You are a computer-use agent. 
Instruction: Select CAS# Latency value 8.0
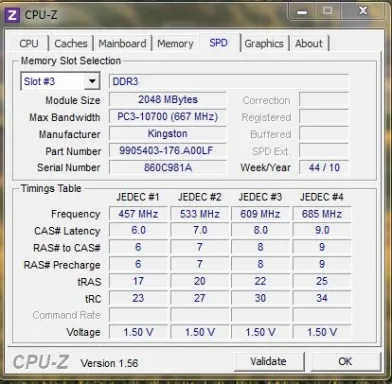click(260, 230)
